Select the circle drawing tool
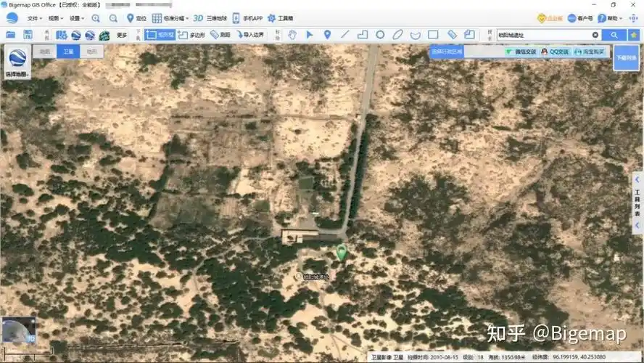 [x=380, y=34]
